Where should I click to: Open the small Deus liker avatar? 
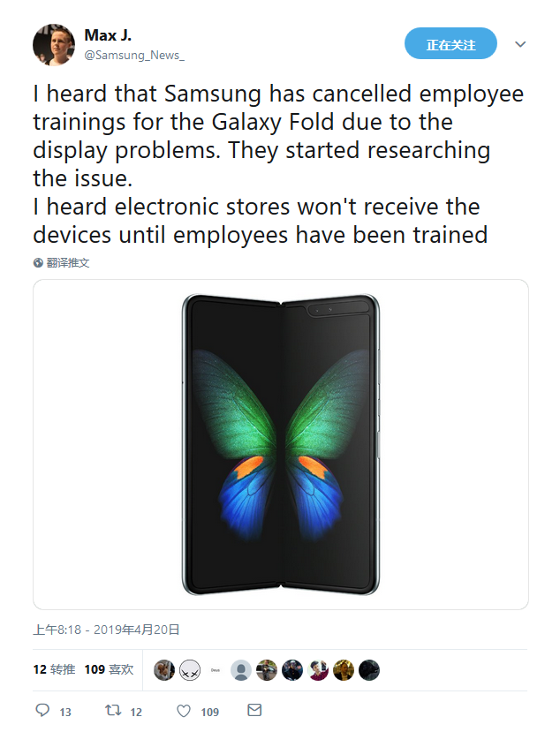(x=216, y=670)
